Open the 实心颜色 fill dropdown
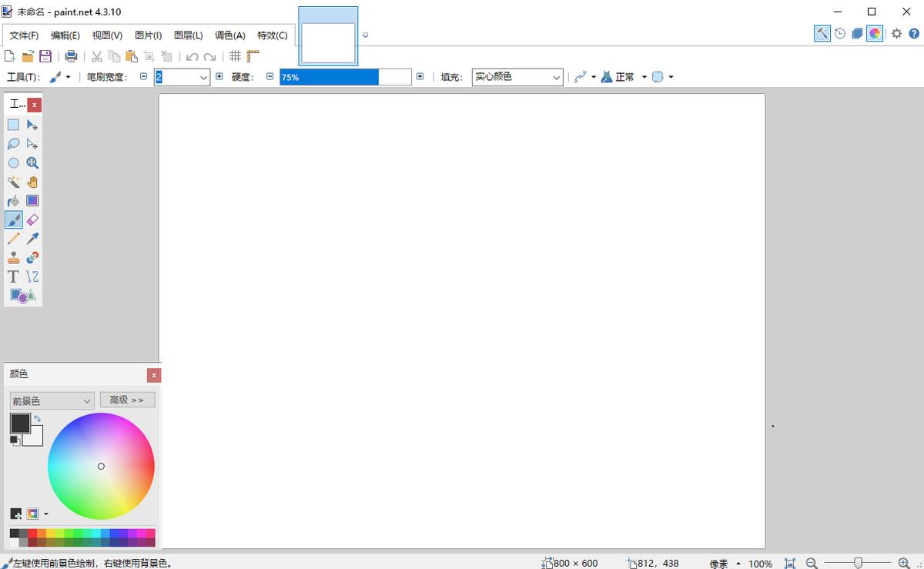The height and width of the screenshot is (569, 924). (517, 77)
